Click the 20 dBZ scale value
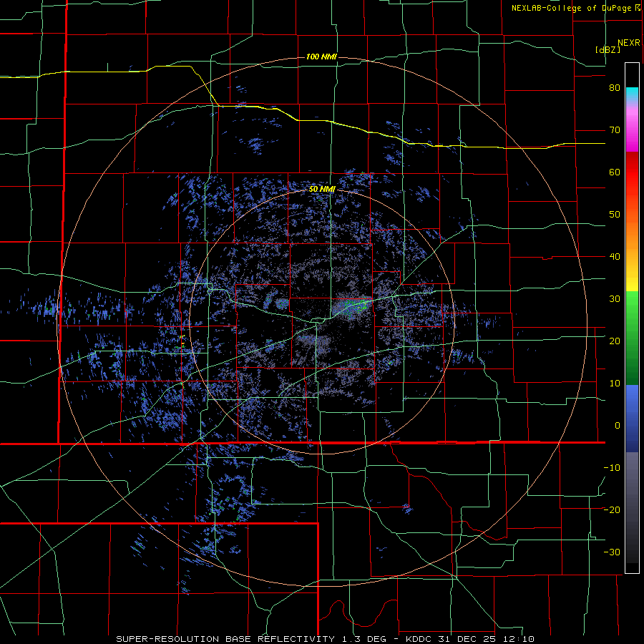The height and width of the screenshot is (644, 644). pyautogui.click(x=615, y=341)
